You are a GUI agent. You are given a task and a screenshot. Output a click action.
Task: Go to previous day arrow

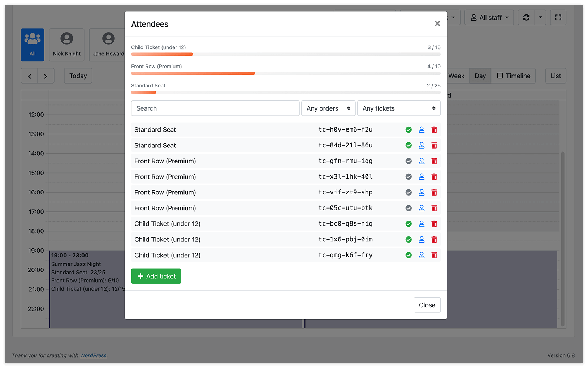30,76
